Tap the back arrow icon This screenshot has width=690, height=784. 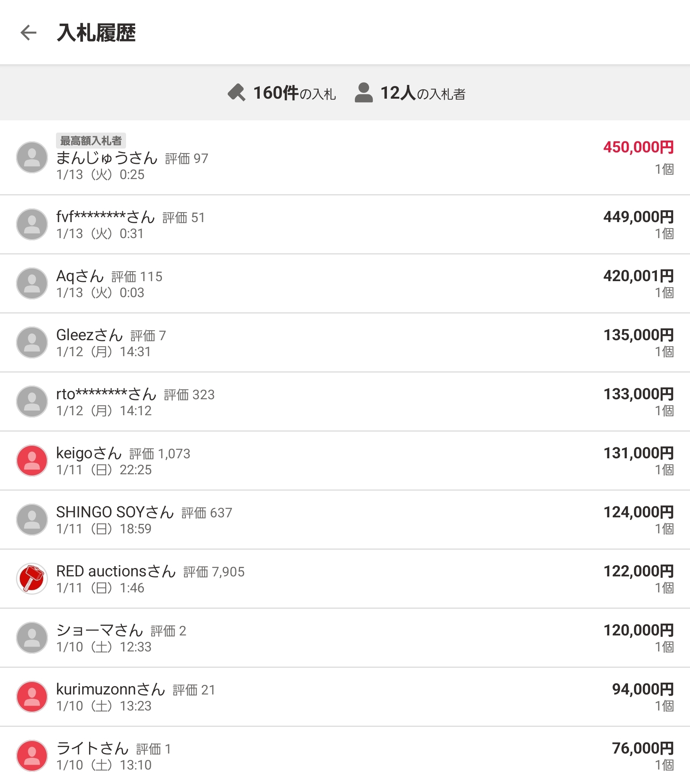pos(28,33)
